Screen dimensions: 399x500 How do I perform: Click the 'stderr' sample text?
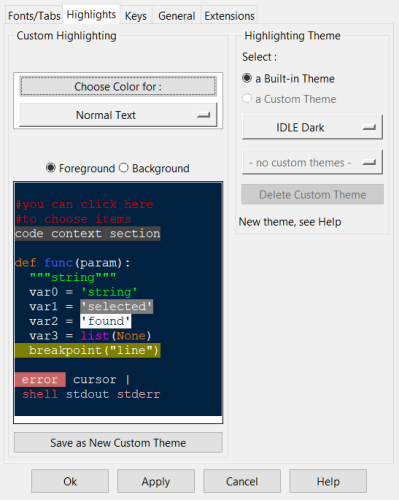click(x=138, y=394)
